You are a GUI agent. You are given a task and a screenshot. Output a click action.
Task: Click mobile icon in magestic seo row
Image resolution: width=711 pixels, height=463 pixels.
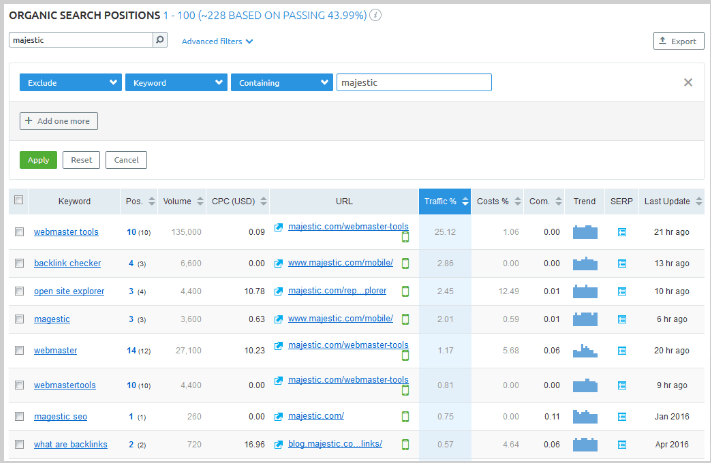(x=405, y=416)
